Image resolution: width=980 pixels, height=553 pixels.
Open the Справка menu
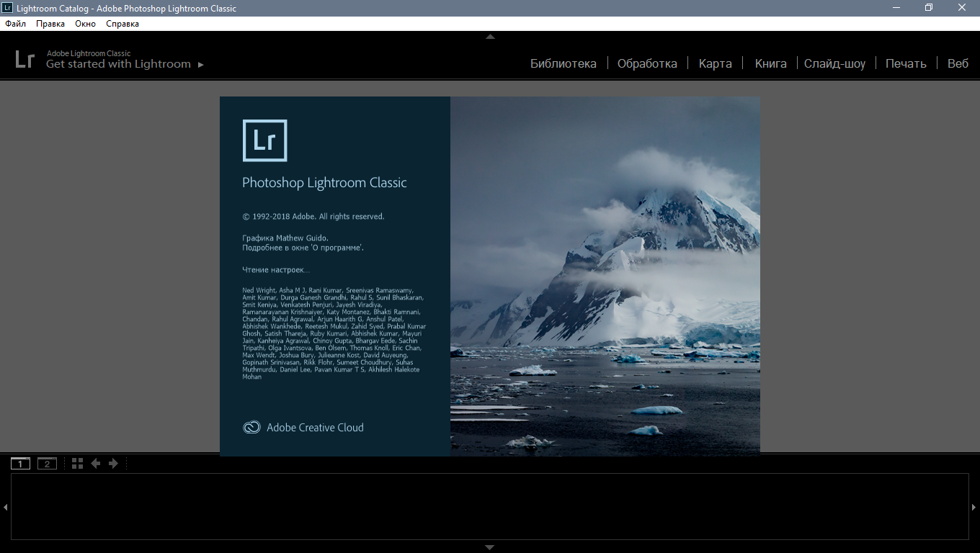click(122, 24)
